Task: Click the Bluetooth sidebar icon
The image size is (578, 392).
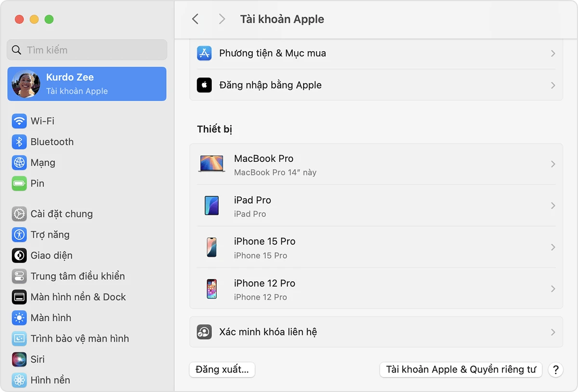Action: pos(19,142)
